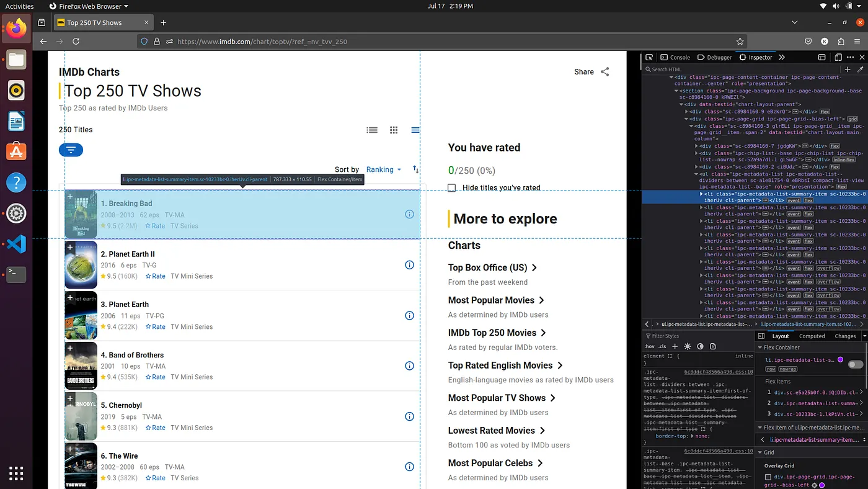The width and height of the screenshot is (868, 489).
Task: Toggle the .cls class panel button
Action: coord(662,346)
